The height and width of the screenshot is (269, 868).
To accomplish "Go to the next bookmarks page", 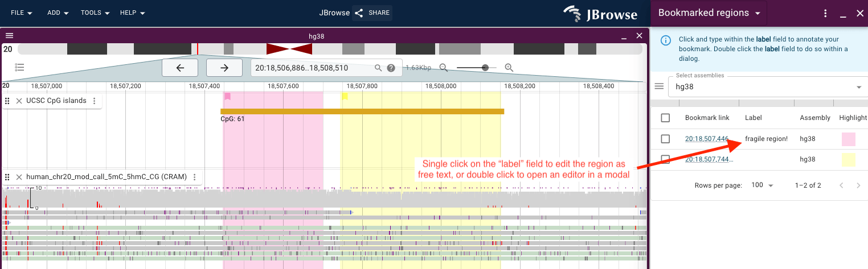I will (858, 185).
